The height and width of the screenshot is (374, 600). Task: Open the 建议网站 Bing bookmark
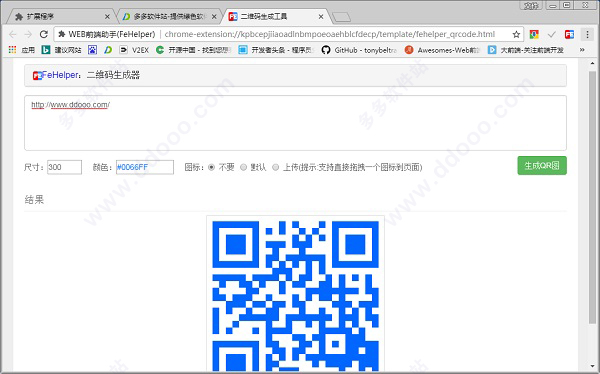click(x=61, y=50)
